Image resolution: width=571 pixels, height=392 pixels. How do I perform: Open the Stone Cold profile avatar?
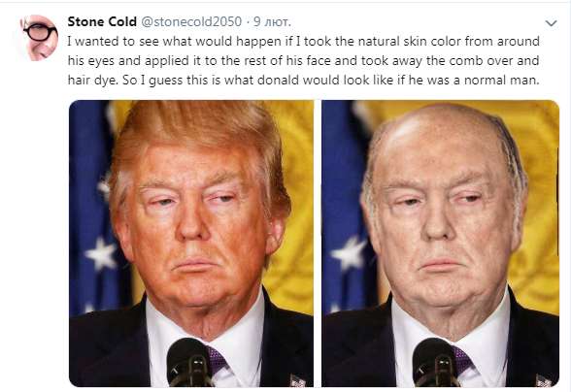click(39, 38)
